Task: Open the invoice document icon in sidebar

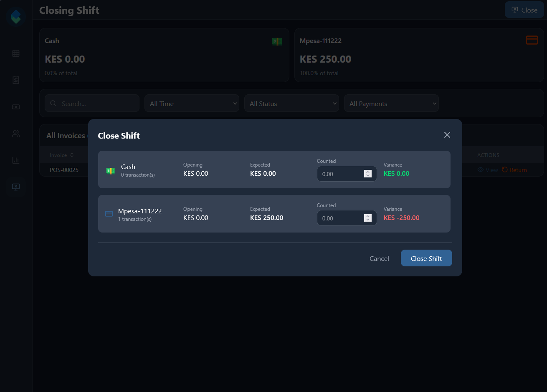Action: pyautogui.click(x=16, y=80)
